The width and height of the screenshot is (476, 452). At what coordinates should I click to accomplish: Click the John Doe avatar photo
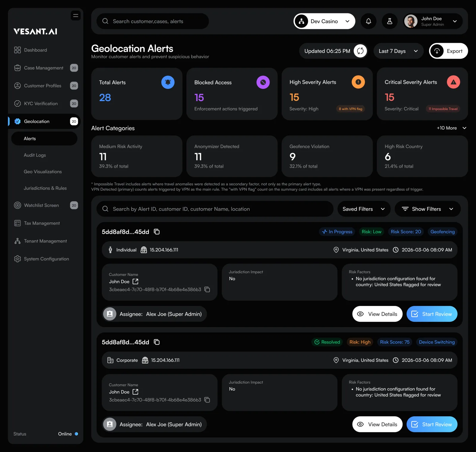click(x=411, y=21)
